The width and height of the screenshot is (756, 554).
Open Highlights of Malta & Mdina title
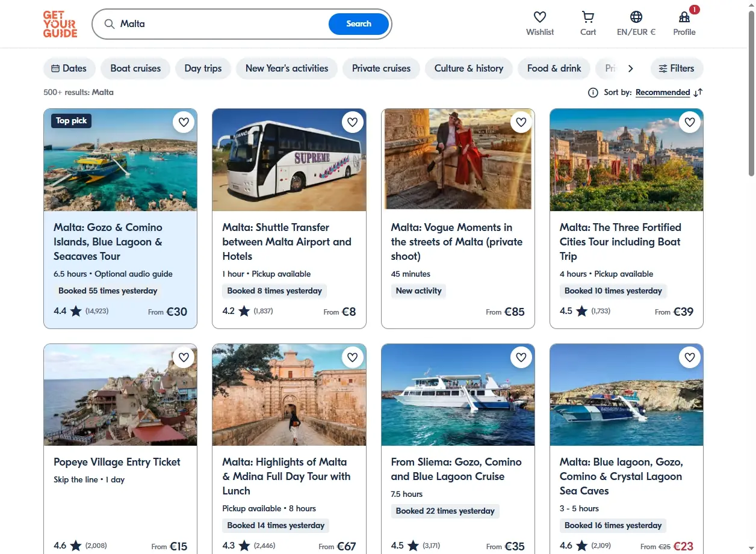click(287, 476)
